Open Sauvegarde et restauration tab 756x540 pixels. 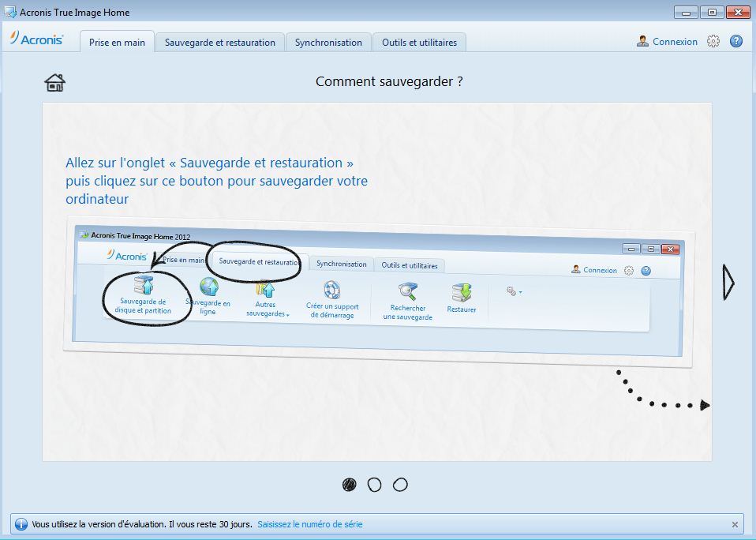point(220,43)
